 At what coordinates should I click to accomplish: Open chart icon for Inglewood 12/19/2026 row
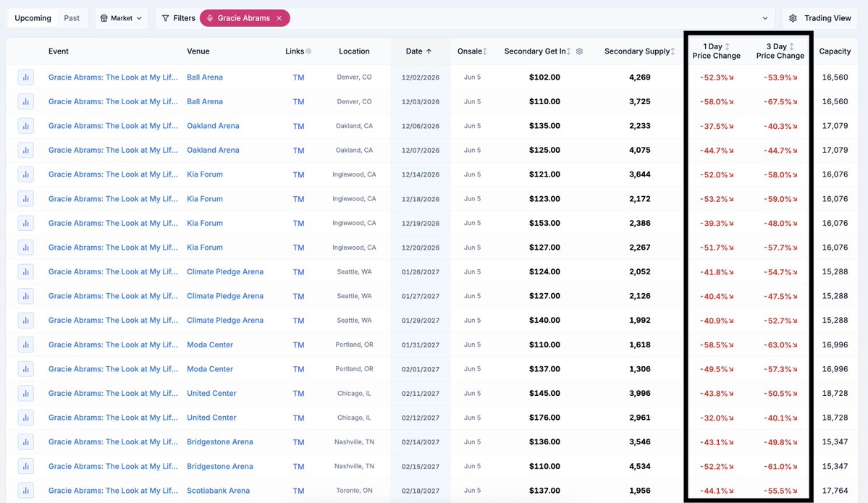click(25, 223)
